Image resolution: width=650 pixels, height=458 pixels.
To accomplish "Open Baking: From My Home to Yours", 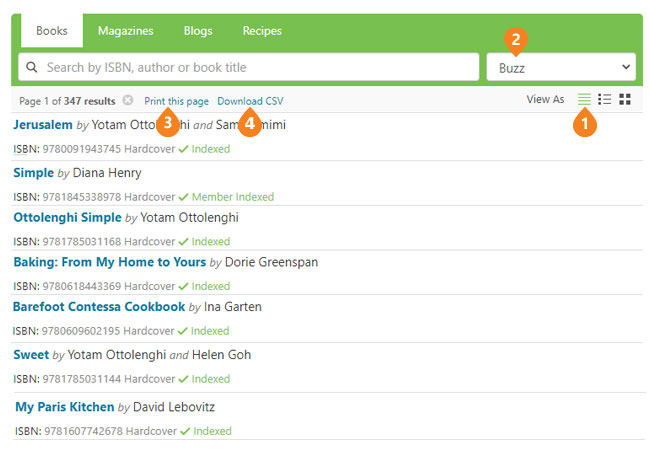I will (109, 262).
